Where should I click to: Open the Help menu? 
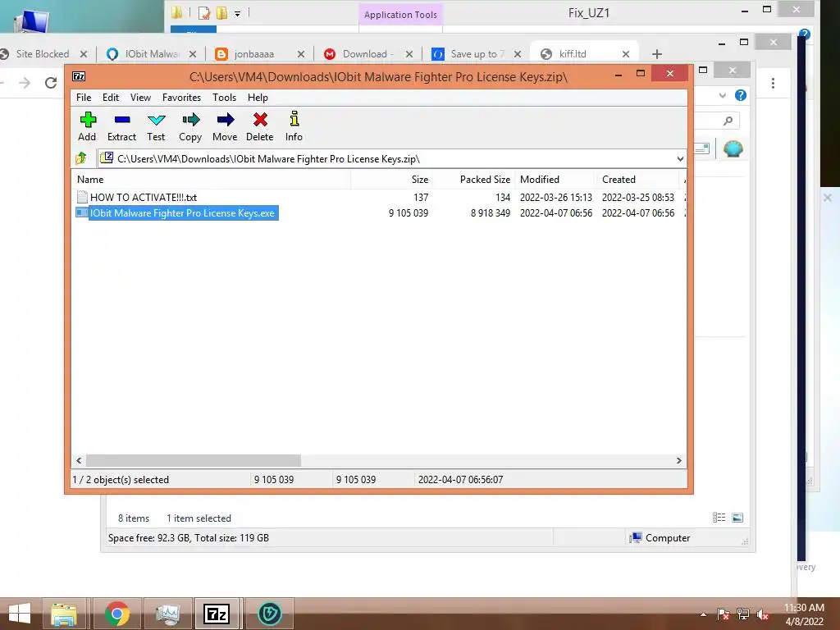(x=258, y=98)
